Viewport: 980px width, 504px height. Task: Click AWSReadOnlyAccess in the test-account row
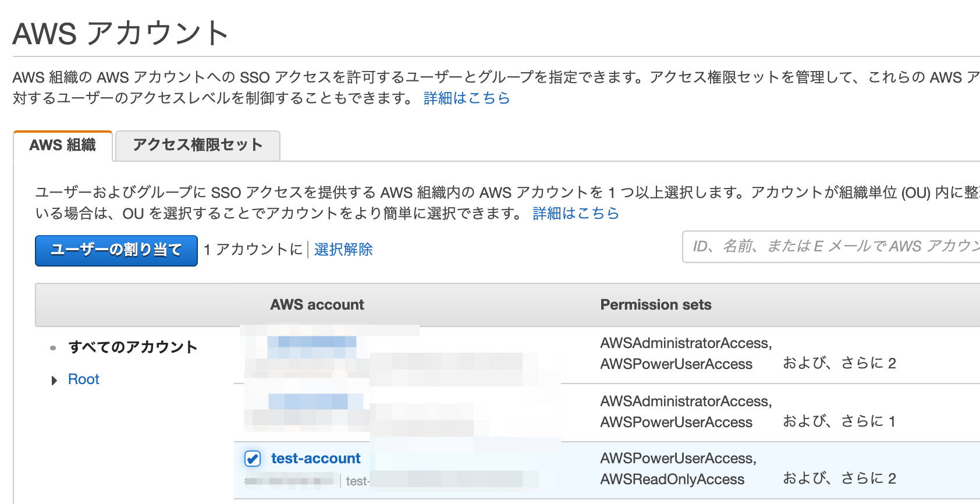click(x=672, y=480)
